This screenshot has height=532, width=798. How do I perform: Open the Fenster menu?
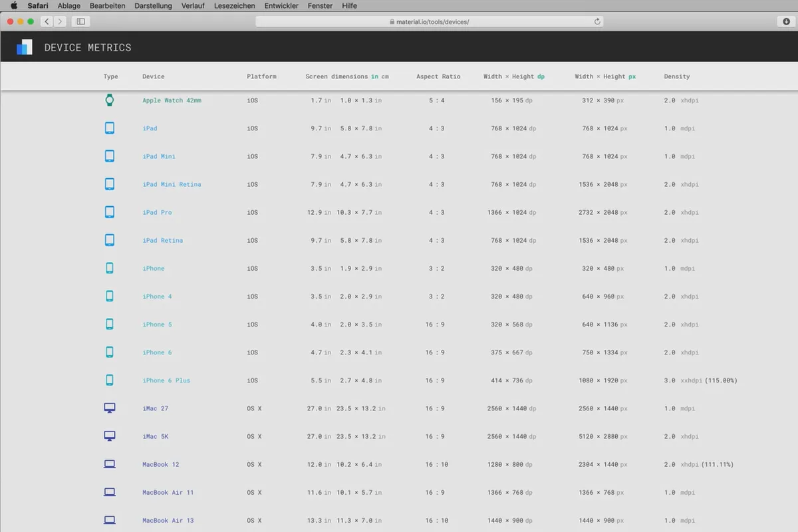[x=321, y=5]
